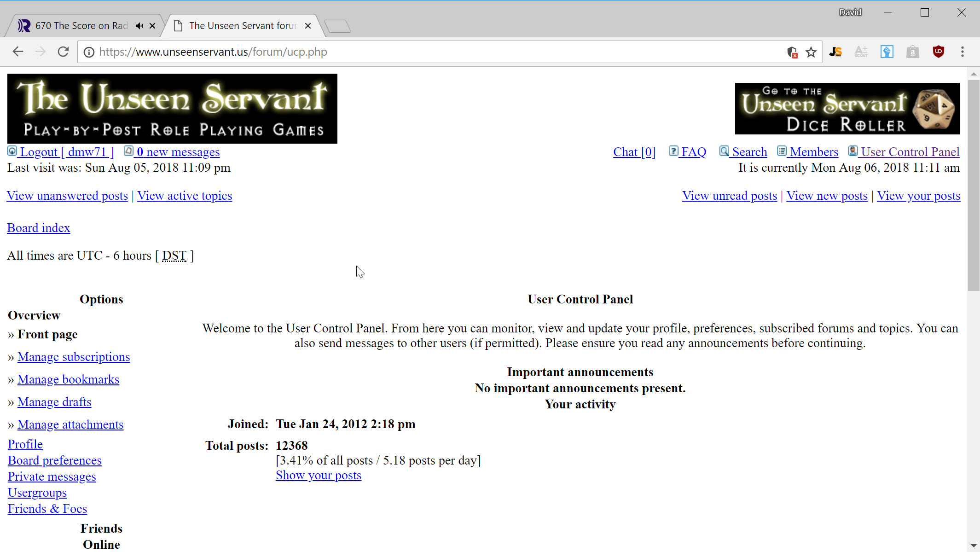980x552 pixels.
Task: Click the DST timezone abbreviation
Action: (174, 255)
